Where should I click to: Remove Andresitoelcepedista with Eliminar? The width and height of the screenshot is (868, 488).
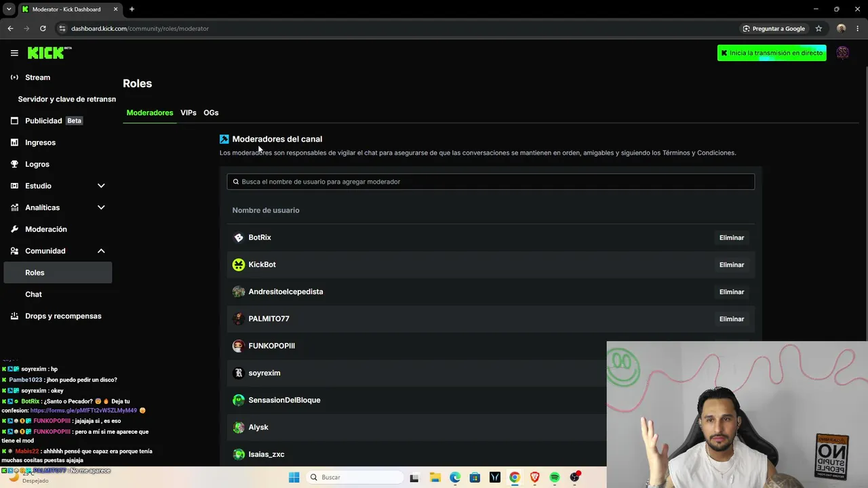(732, 292)
